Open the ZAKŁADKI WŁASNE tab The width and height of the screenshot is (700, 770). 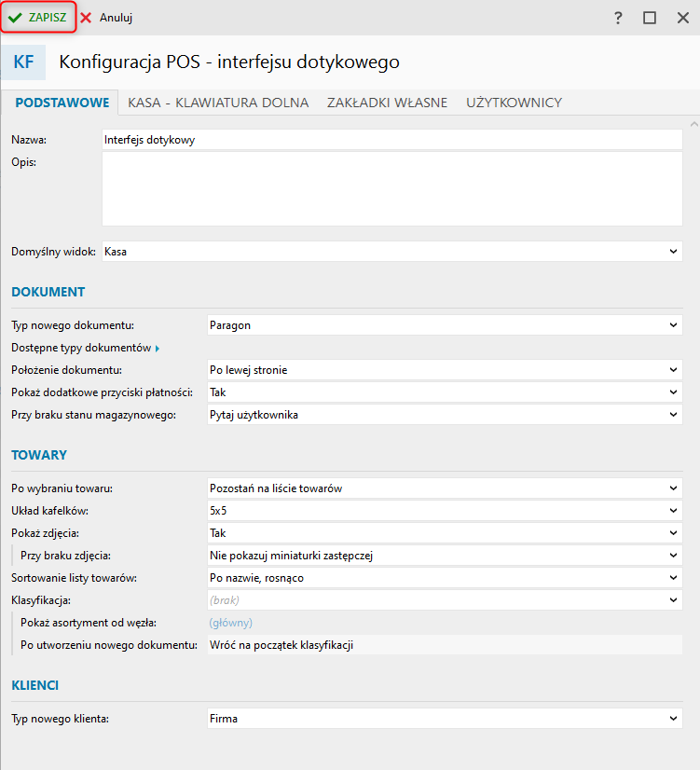[387, 103]
